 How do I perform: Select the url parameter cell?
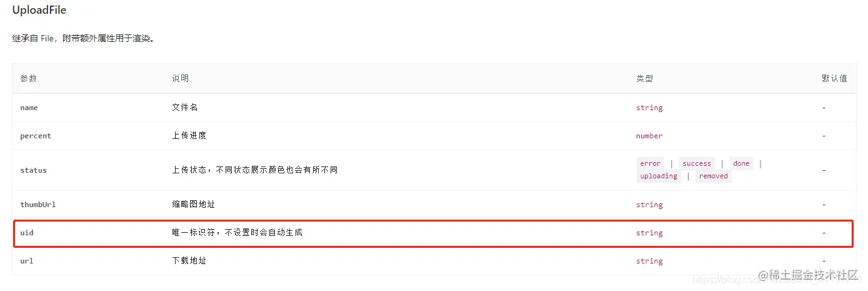(x=27, y=261)
